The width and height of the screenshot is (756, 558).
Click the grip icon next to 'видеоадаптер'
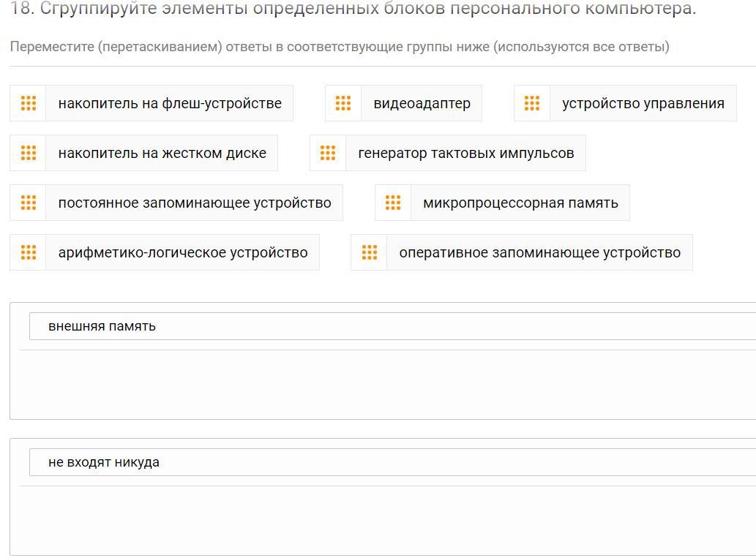[x=343, y=103]
